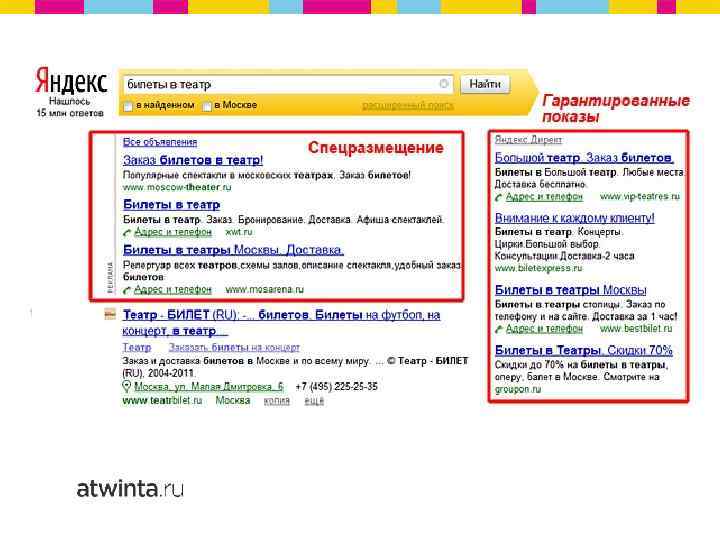
Task: Open 'Адрес и телефон' next to xwt.ru
Action: [x=173, y=232]
